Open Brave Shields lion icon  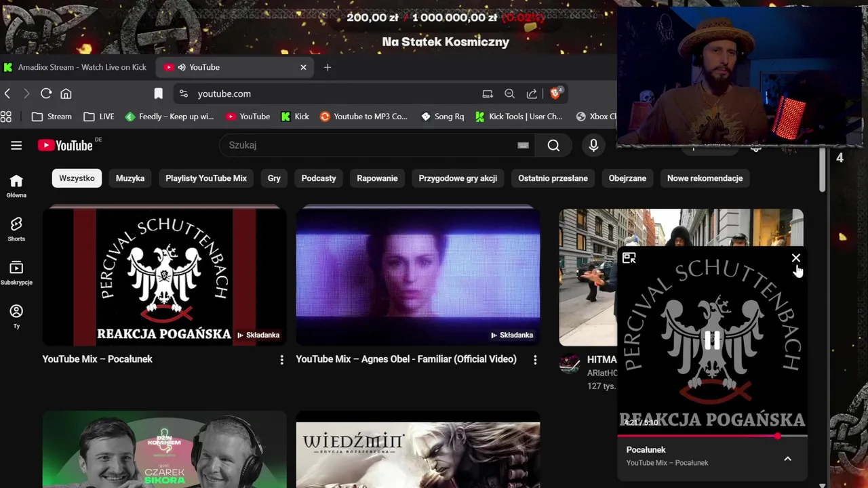[x=555, y=94]
